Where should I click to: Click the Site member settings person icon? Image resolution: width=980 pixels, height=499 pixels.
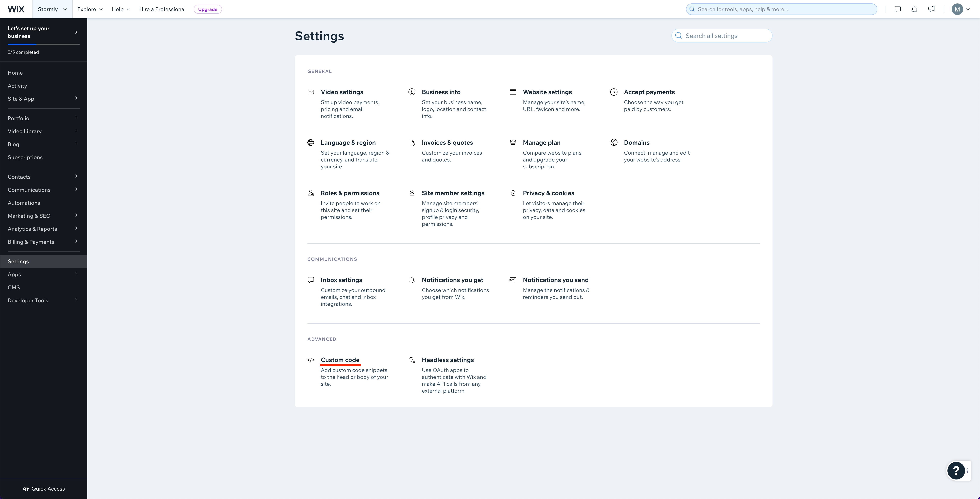tap(412, 193)
